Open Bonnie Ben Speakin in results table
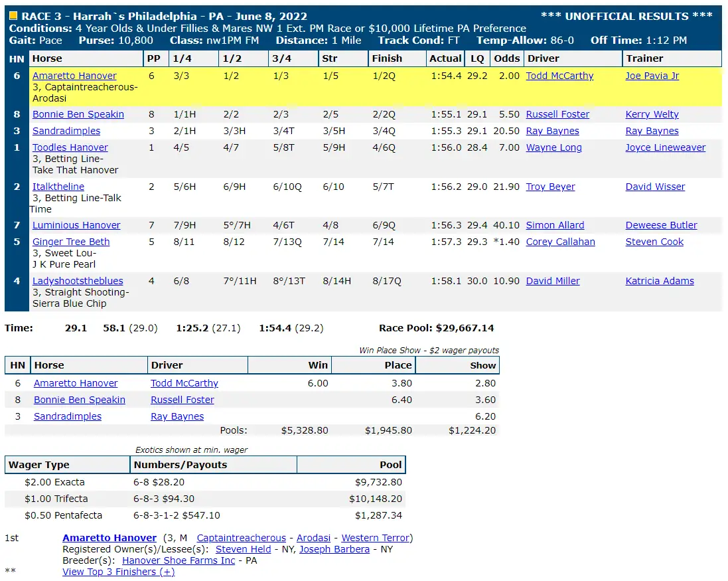This screenshot has height=581, width=728. pos(78,114)
